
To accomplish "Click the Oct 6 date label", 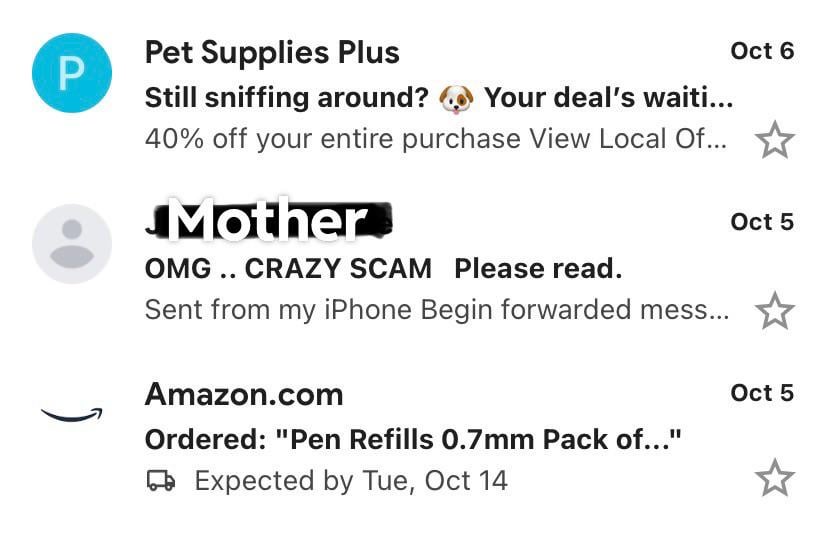I will point(762,52).
